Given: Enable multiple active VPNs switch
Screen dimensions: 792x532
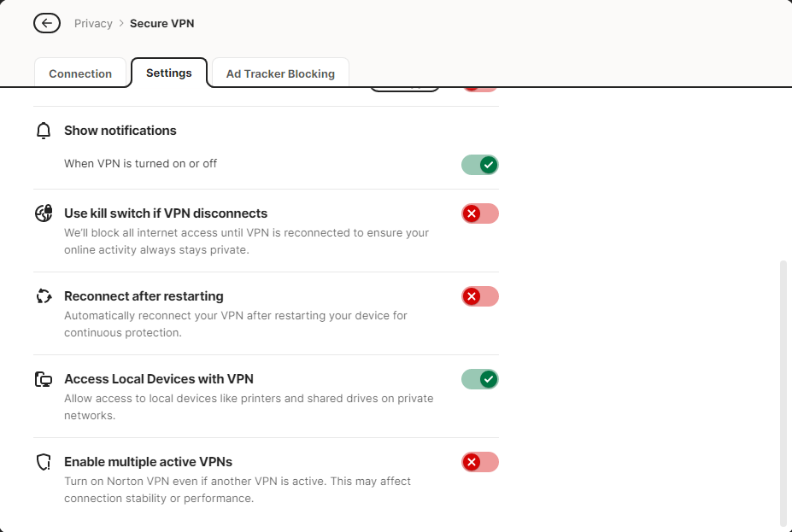Looking at the screenshot, I should click(479, 462).
